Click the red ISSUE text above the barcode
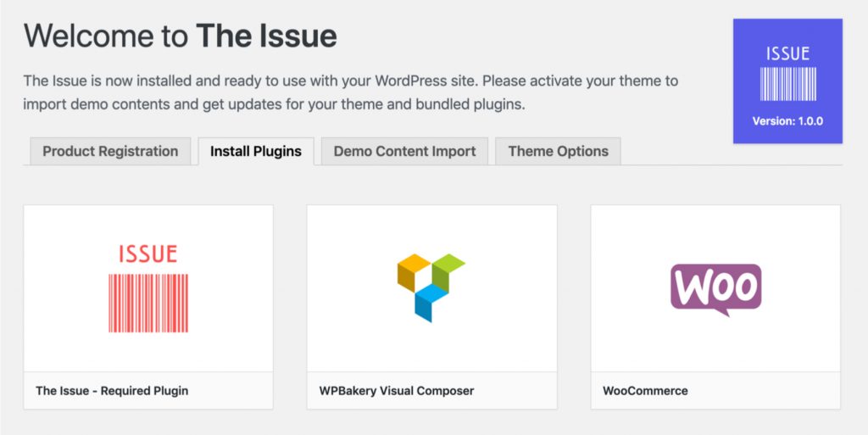868x435 pixels. (147, 254)
